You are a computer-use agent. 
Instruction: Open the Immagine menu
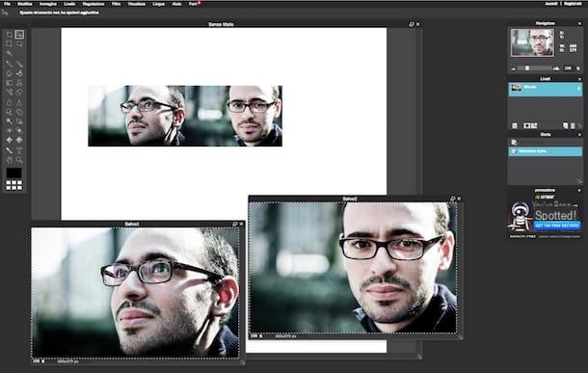coord(48,4)
